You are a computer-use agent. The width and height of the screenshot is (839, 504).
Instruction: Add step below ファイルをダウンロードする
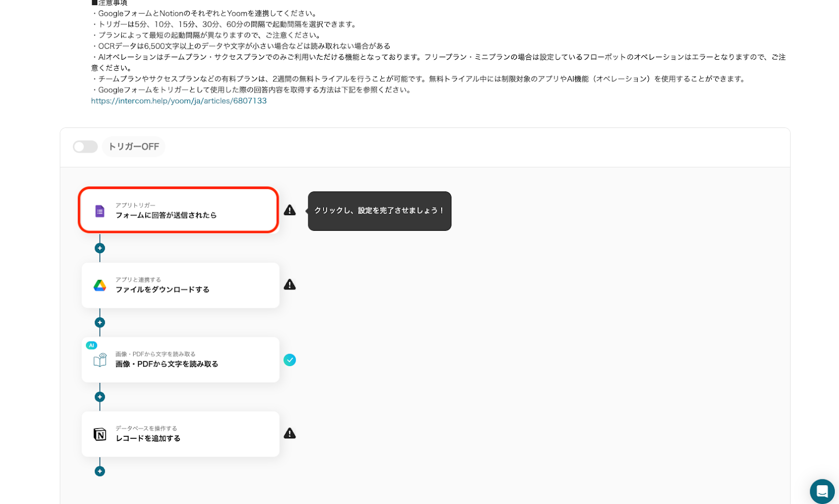pos(100,323)
